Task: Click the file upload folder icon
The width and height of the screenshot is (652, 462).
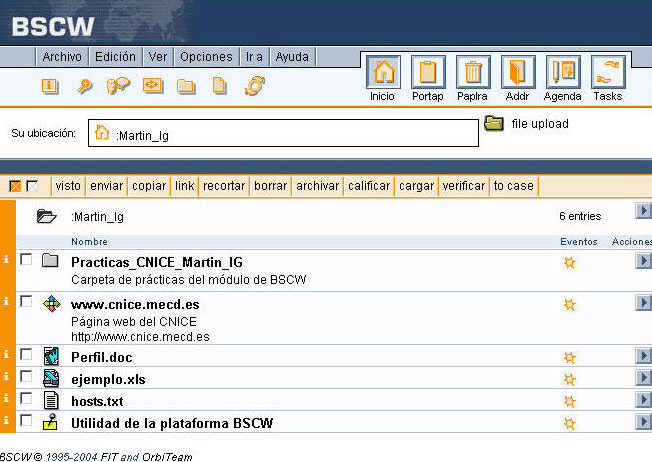Action: coord(494,124)
